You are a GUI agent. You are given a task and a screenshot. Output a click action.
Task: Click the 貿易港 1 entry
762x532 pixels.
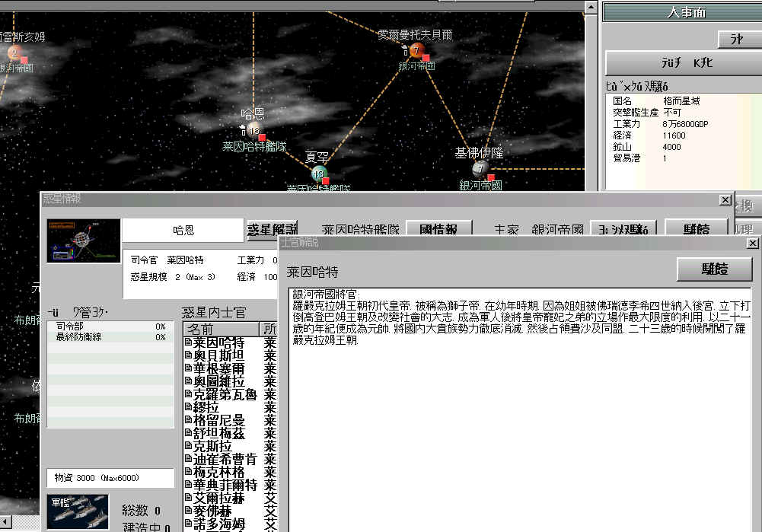[639, 158]
